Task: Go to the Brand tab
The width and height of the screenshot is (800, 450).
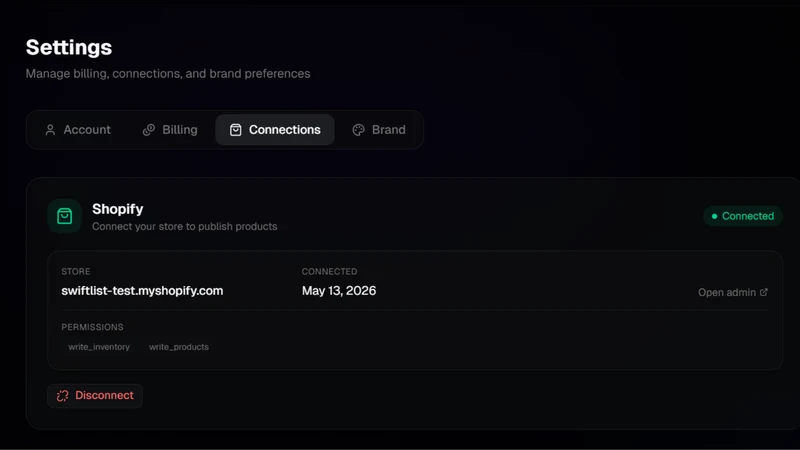Action: click(379, 130)
